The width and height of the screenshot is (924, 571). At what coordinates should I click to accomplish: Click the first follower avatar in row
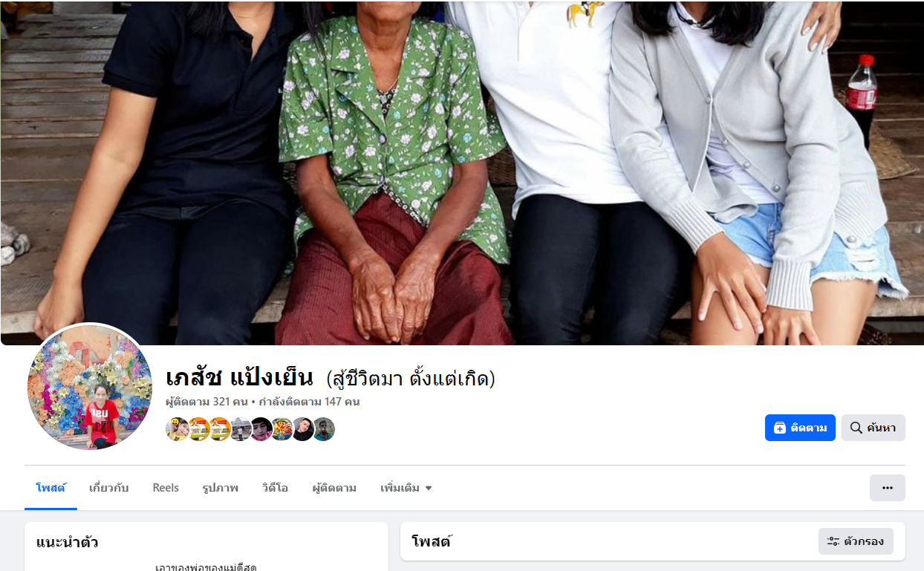178,429
